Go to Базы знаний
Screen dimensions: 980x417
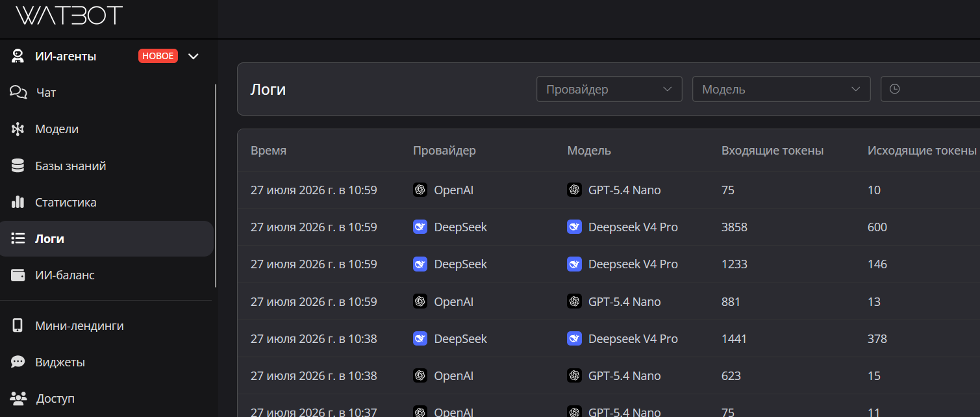pyautogui.click(x=71, y=166)
